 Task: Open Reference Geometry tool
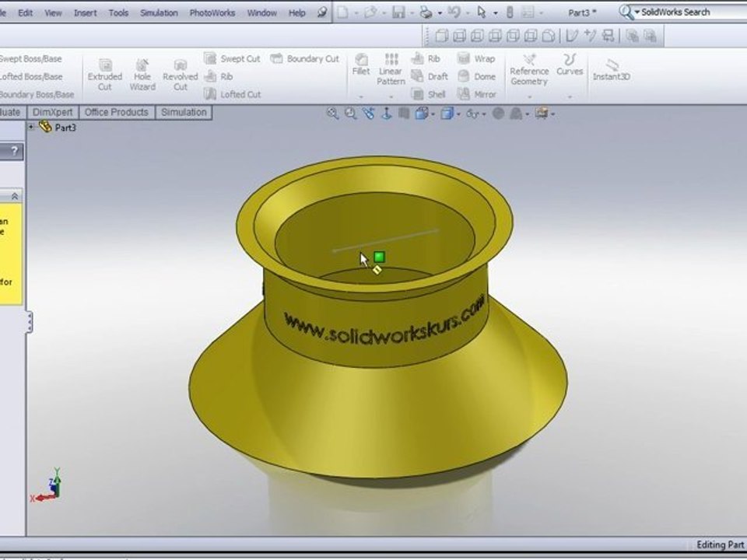pyautogui.click(x=529, y=69)
